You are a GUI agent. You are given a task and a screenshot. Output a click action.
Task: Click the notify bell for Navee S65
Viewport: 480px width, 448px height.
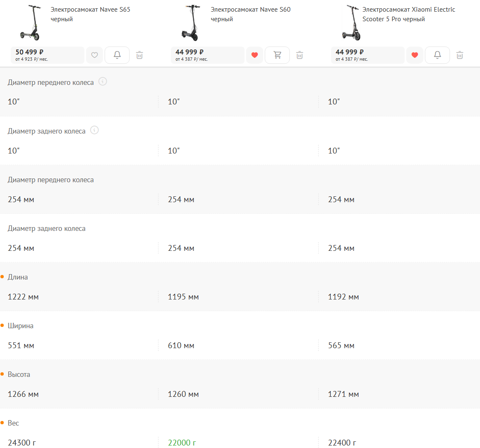tap(117, 55)
